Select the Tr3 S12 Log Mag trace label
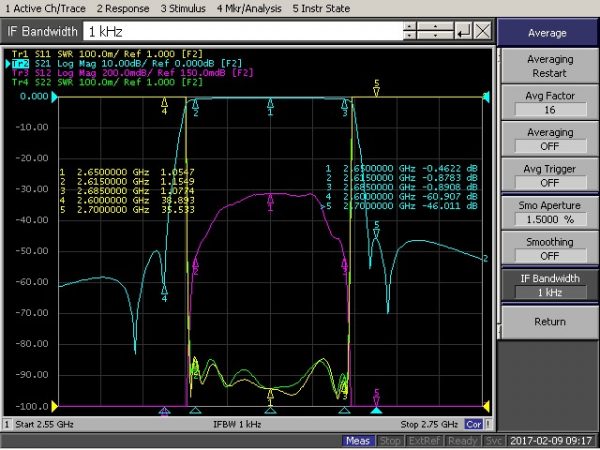Viewport: 600px width, 450px height. [x=132, y=72]
